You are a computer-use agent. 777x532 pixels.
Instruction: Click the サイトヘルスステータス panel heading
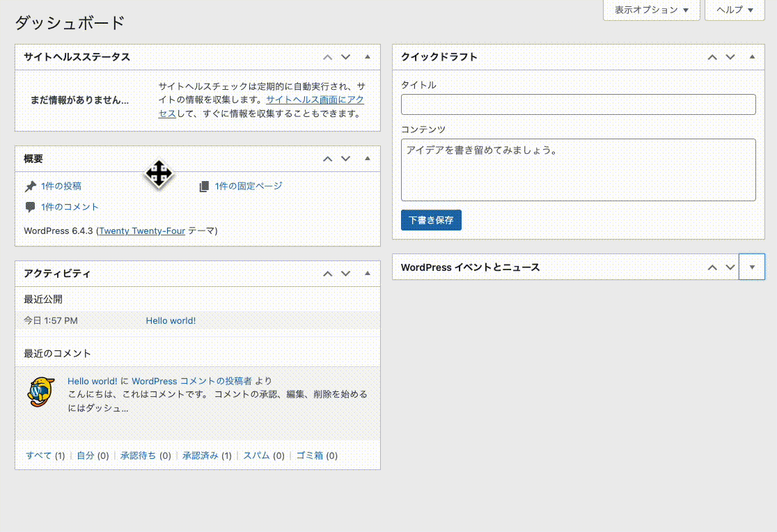click(77, 57)
